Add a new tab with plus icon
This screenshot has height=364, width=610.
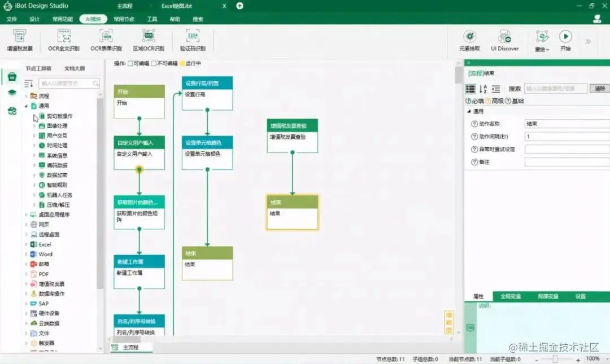239,6
